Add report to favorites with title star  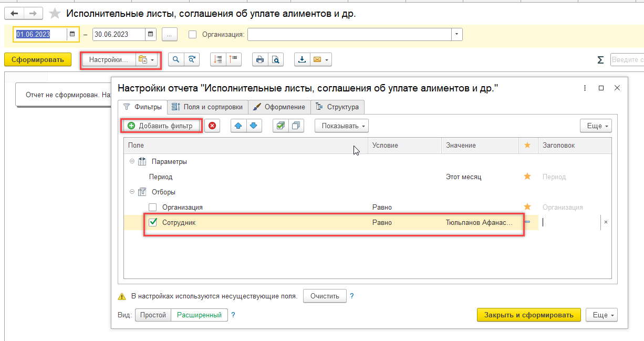point(54,14)
